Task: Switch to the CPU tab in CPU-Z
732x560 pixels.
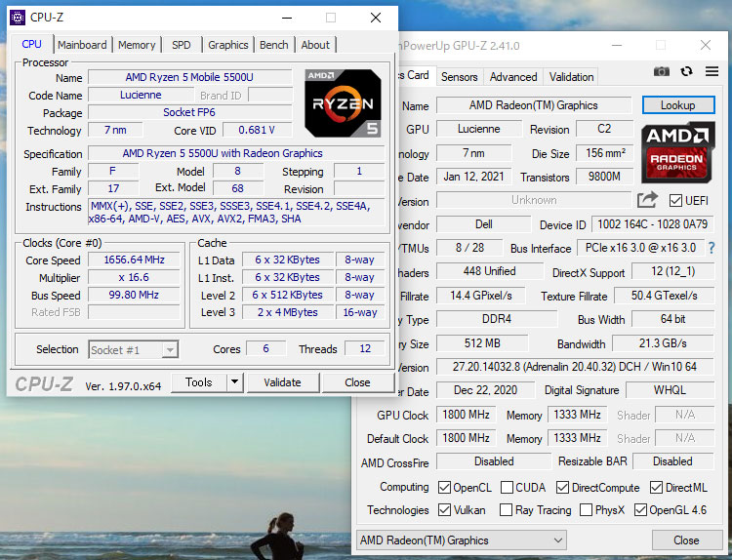Action: coord(31,44)
